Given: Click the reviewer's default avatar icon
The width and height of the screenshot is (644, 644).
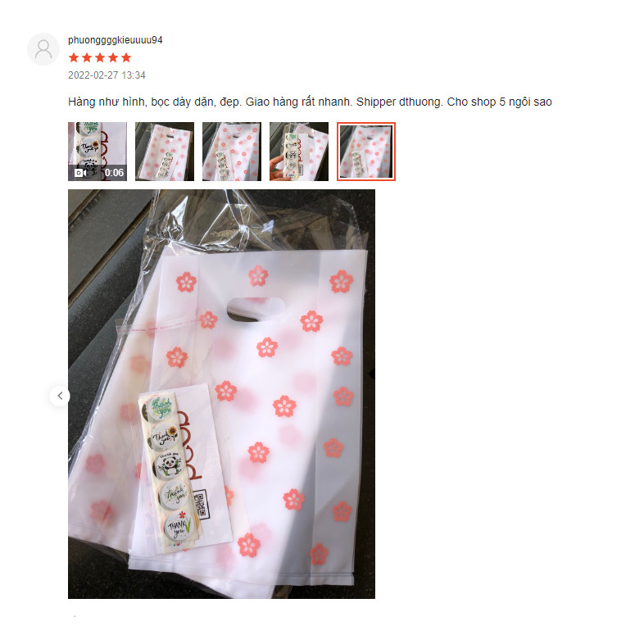Looking at the screenshot, I should coord(43,49).
